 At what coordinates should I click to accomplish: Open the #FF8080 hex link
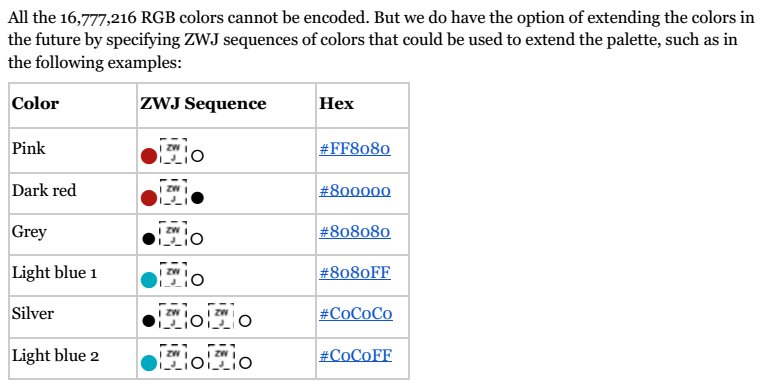[355, 148]
